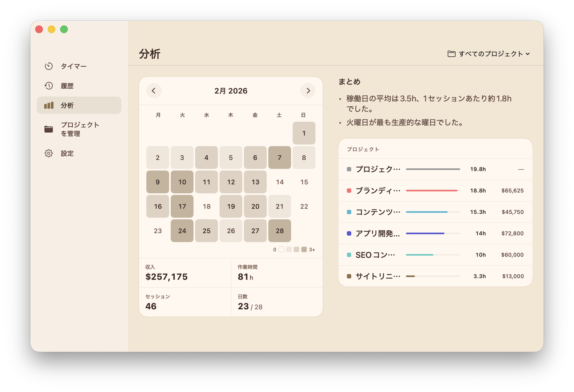Image resolution: width=574 pixels, height=392 pixels.
Task: ブランディング行の赤いカラーマークをクリック
Action: click(349, 190)
